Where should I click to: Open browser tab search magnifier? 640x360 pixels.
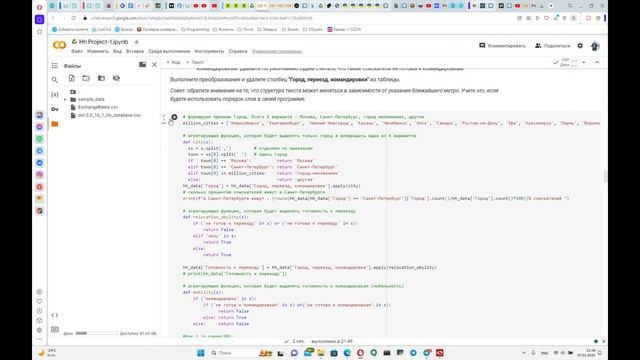[x=570, y=6]
